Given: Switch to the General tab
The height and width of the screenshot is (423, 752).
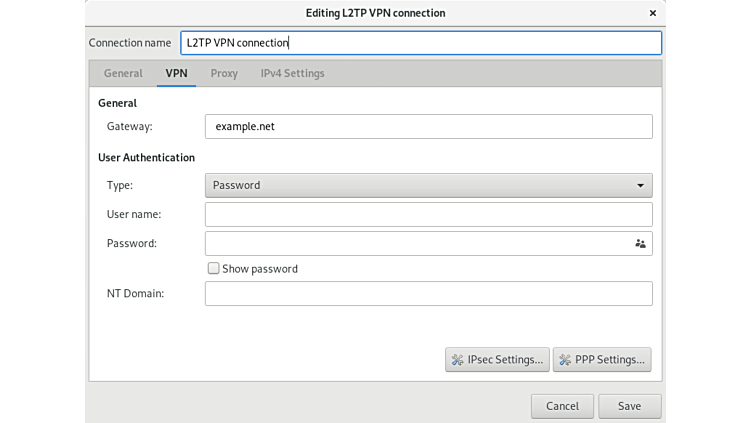Looking at the screenshot, I should [123, 73].
